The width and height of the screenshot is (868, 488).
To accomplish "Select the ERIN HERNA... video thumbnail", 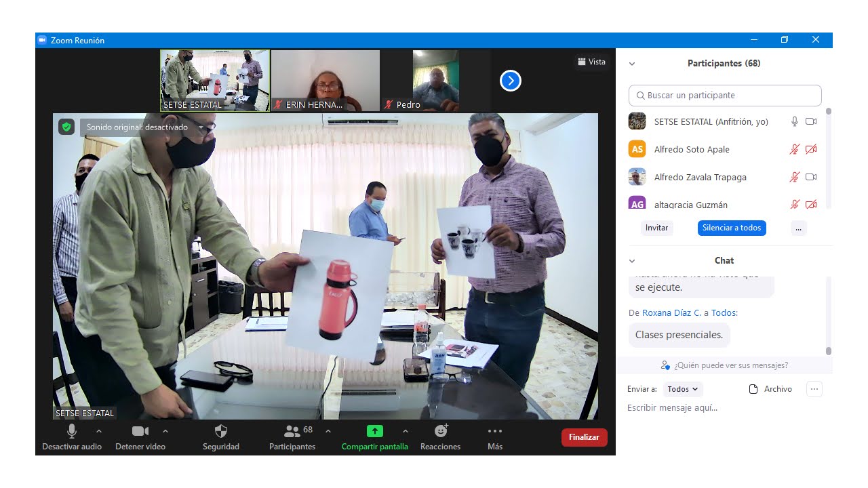I will (325, 81).
